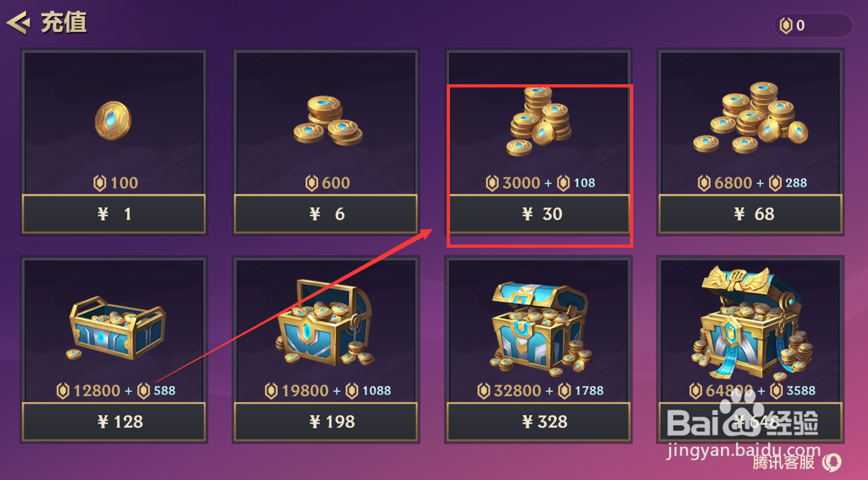
Task: Select the 600 coin pile image
Action: point(328,121)
